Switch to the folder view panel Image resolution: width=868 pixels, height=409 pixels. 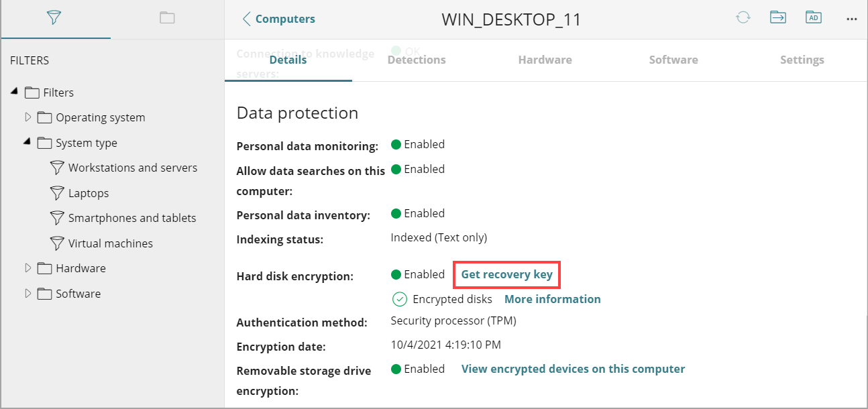click(x=166, y=19)
